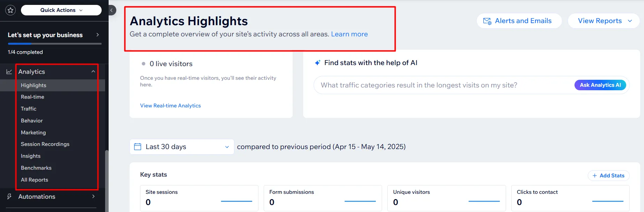Click the Analytics chart icon in sidebar
The height and width of the screenshot is (212, 644).
(9, 72)
